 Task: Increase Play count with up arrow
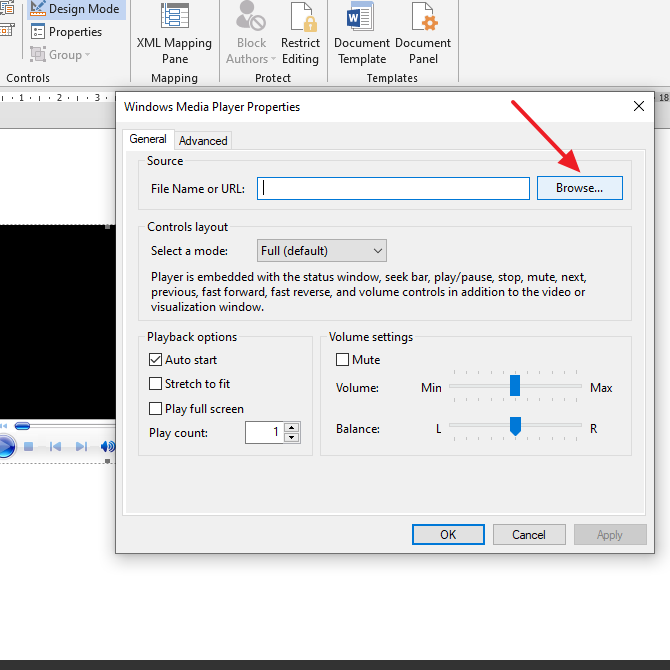292,428
